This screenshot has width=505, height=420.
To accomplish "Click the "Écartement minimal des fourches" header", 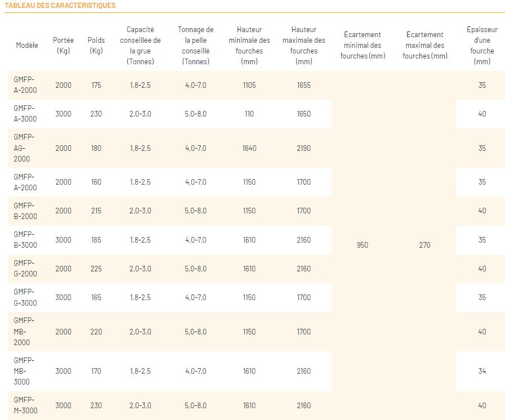I will point(363,45).
